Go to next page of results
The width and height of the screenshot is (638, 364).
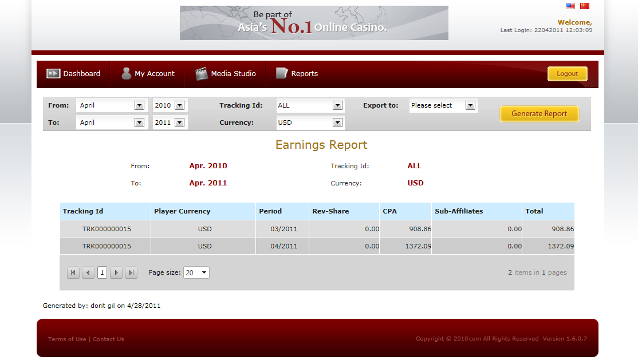116,273
